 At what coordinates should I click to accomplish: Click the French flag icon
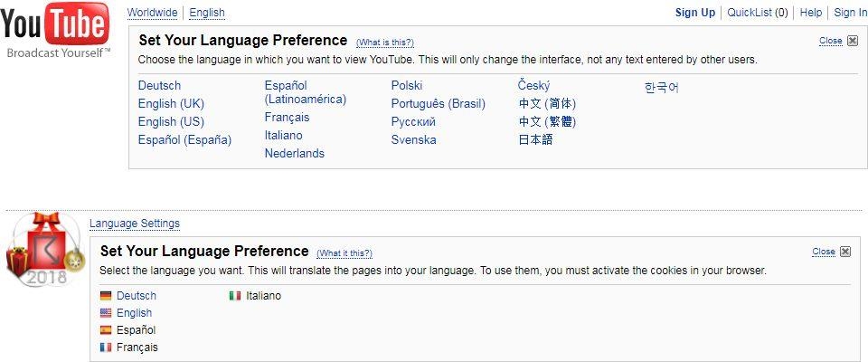[106, 348]
